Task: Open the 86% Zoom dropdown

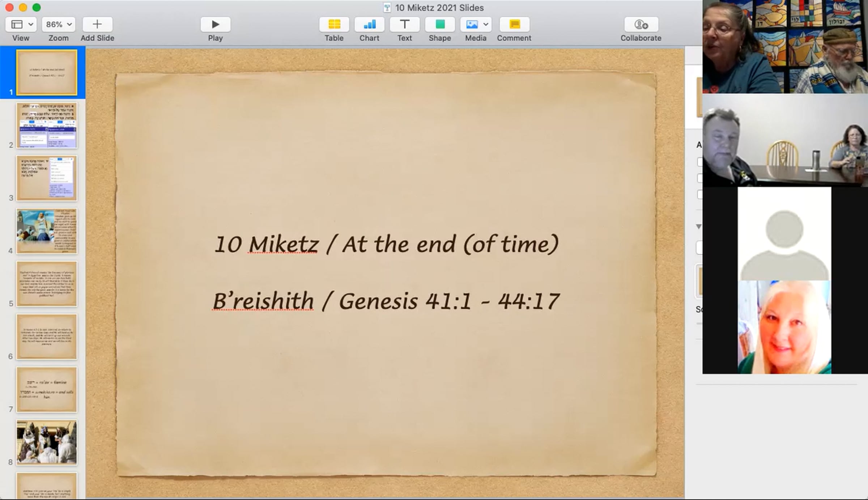Action: point(59,25)
